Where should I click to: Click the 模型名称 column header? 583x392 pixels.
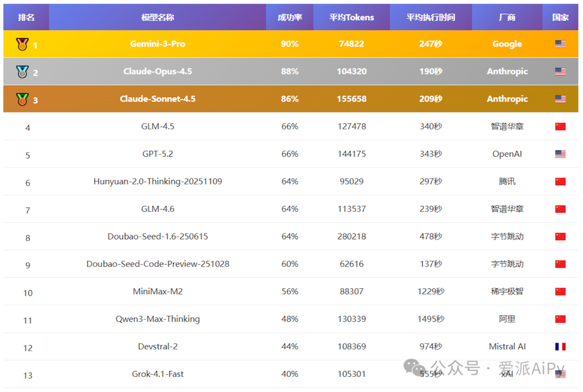[158, 17]
